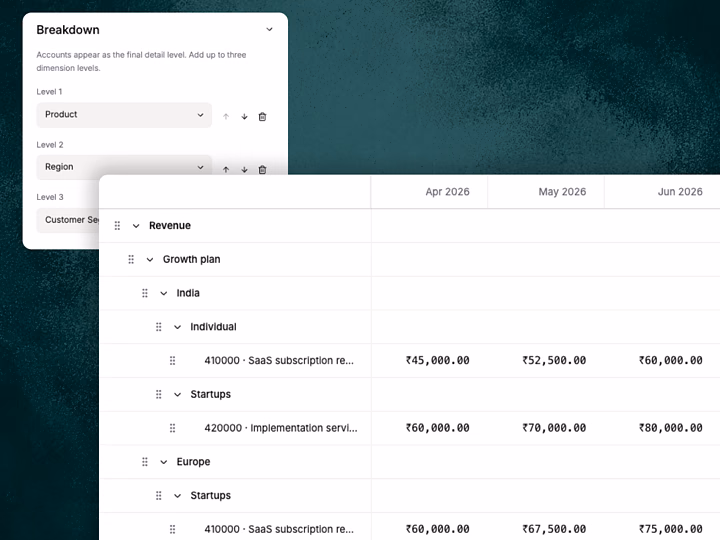The width and height of the screenshot is (720, 540).
Task: Open the Level 1 Product dropdown
Action: [x=124, y=115]
